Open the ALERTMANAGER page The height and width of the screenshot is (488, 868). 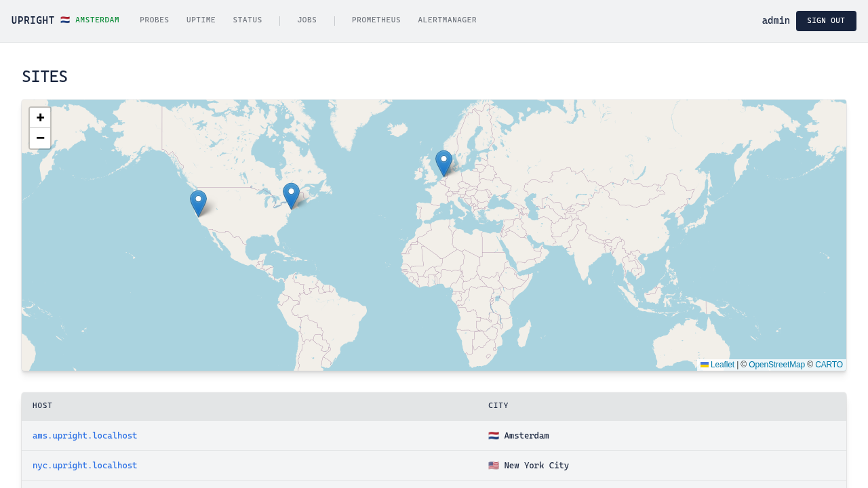447,20
